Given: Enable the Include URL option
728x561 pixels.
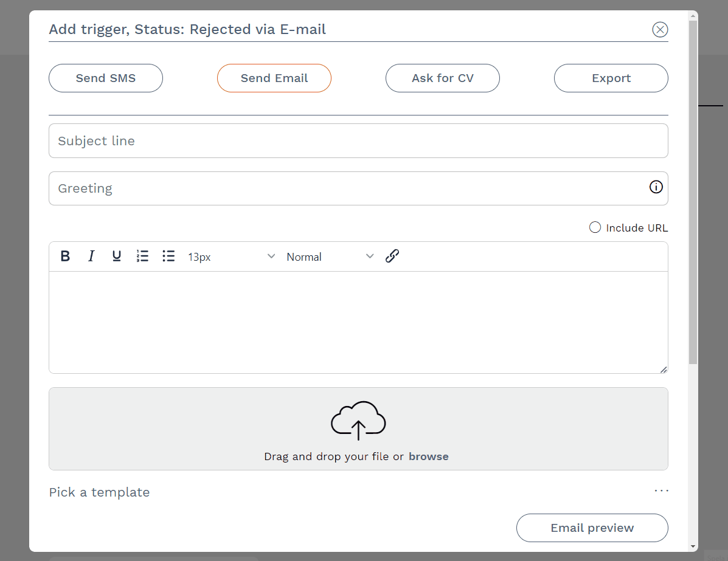Looking at the screenshot, I should pos(595,227).
